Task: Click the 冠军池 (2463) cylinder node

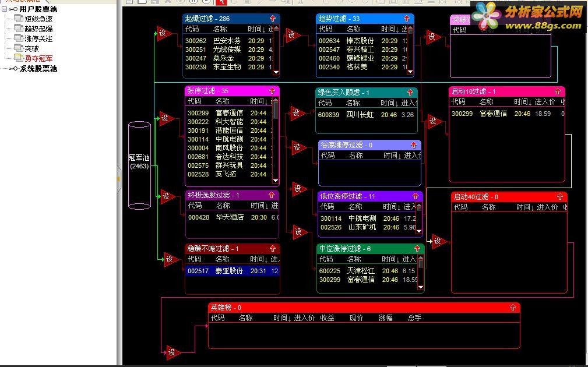Action: pos(139,165)
